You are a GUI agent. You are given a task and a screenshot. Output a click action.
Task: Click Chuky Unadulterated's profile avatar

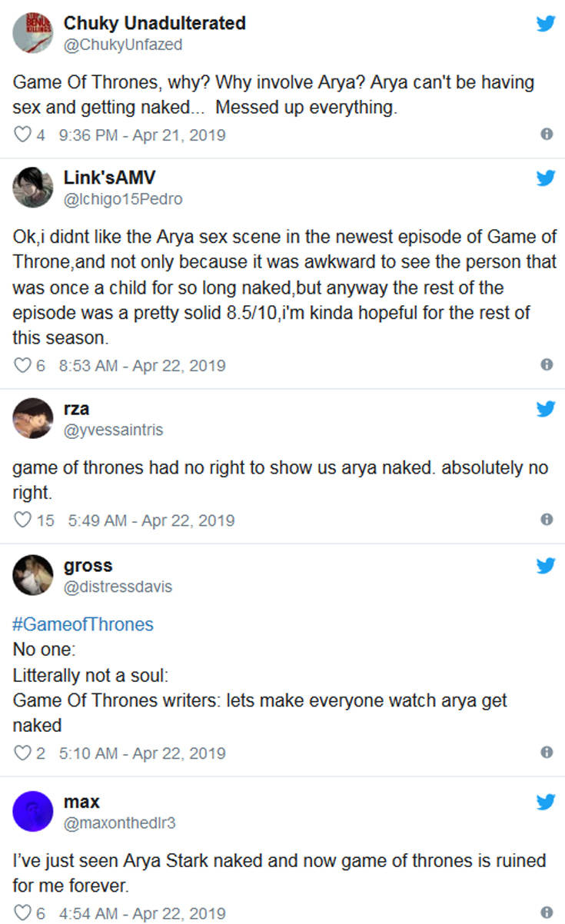[x=32, y=33]
